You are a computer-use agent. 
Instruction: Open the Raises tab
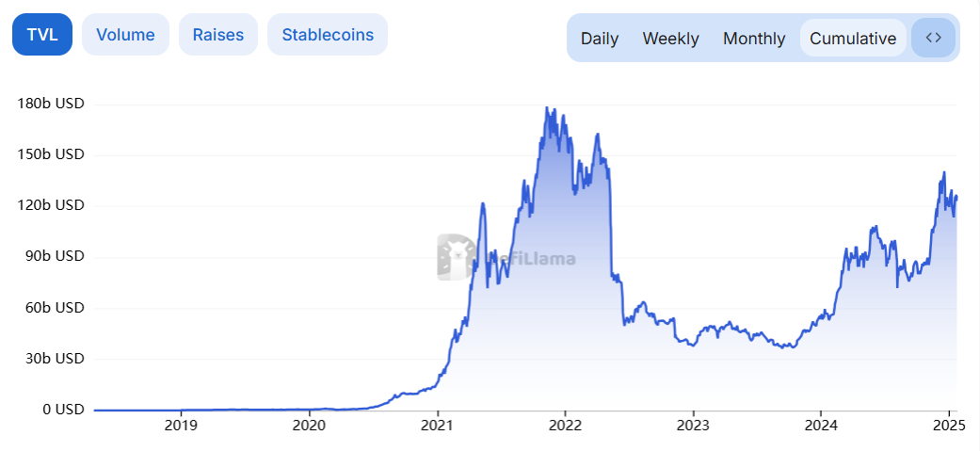(218, 35)
